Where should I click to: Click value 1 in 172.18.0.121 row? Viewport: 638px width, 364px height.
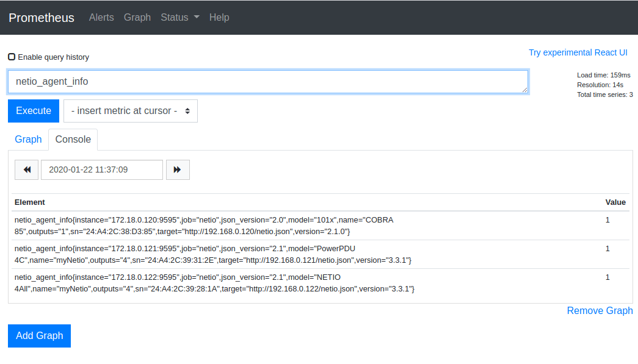[607, 249]
